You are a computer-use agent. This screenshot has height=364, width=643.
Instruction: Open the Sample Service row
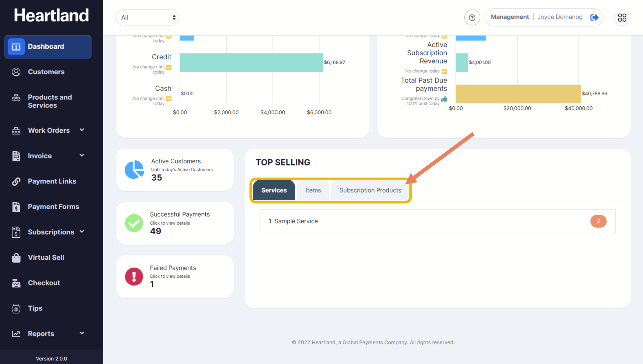tap(437, 221)
